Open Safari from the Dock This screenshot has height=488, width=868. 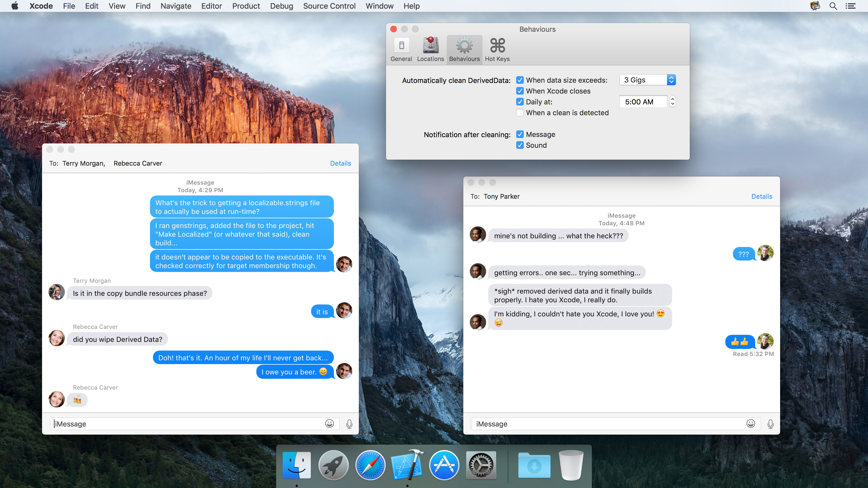pos(370,465)
